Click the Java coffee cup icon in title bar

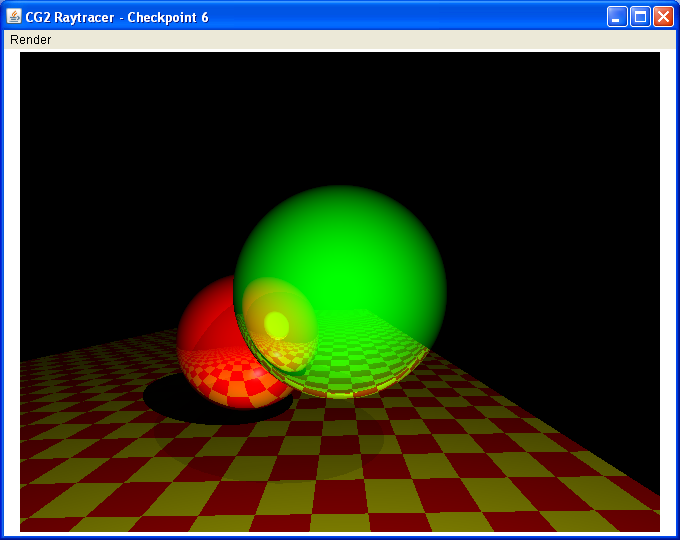pyautogui.click(x=14, y=17)
